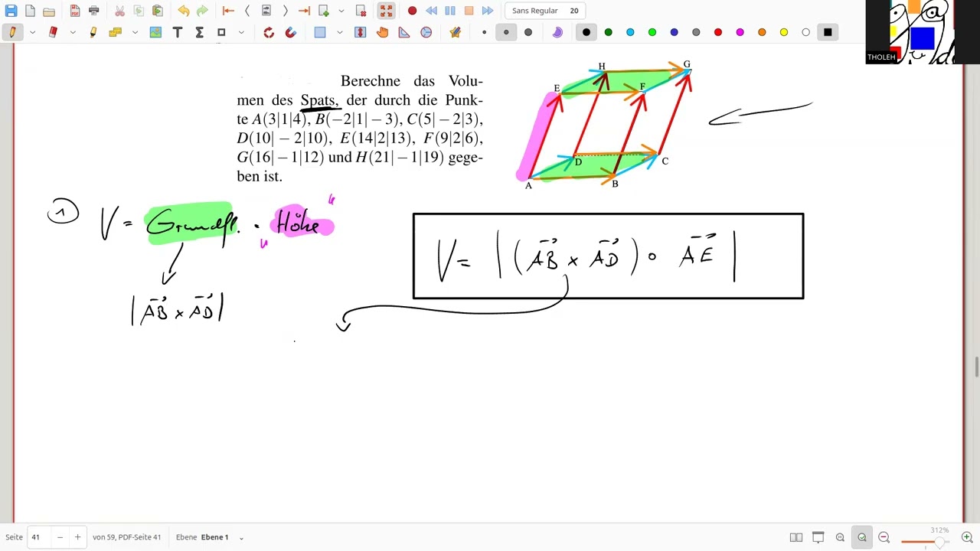Screen dimensions: 980x551
Task: Toggle the fill shape option
Action: click(x=557, y=32)
